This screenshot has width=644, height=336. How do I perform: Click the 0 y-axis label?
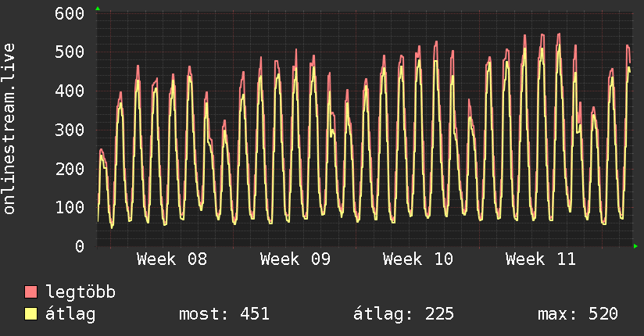80,246
